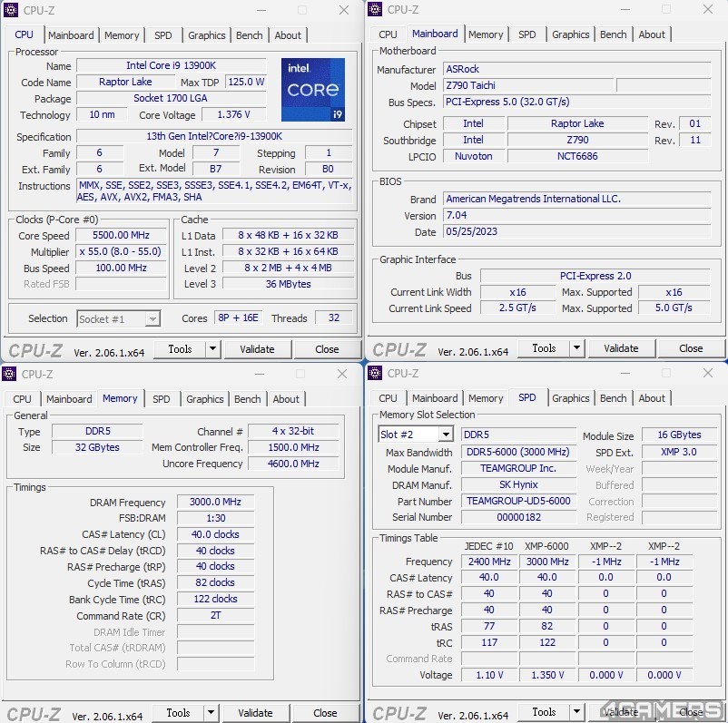This screenshot has width=728, height=723.
Task: Click CPU-Z title icon of Memory Slot Selection window
Action: click(x=375, y=373)
